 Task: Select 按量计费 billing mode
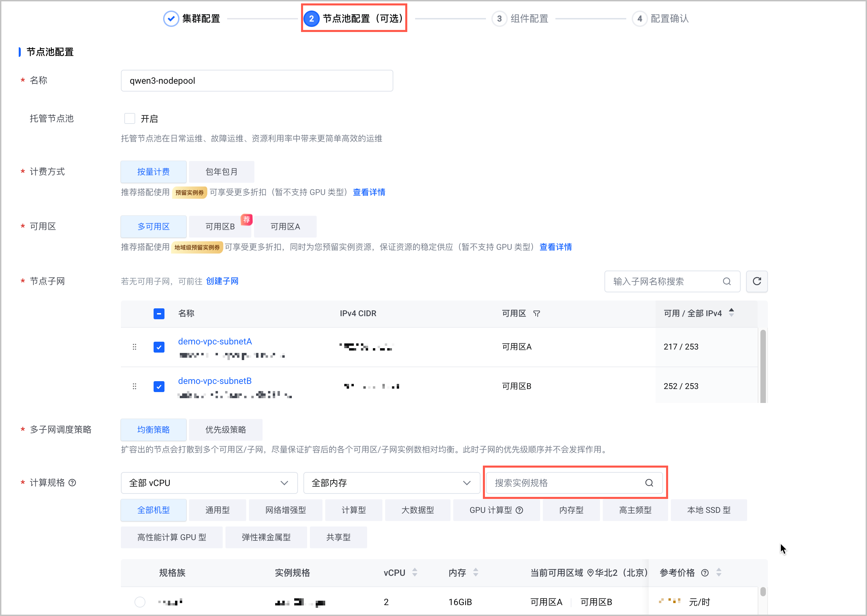coord(153,172)
